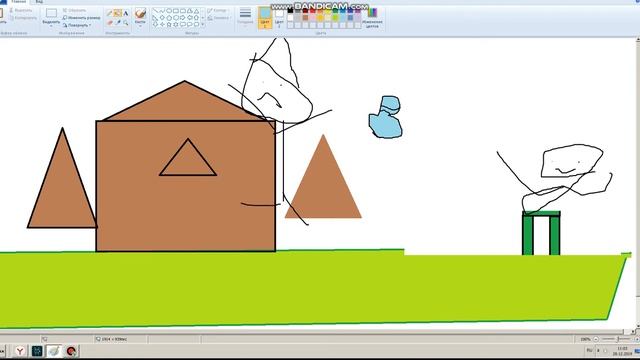Pick the black color swatch
This screenshot has width=640, height=360.
290,11
